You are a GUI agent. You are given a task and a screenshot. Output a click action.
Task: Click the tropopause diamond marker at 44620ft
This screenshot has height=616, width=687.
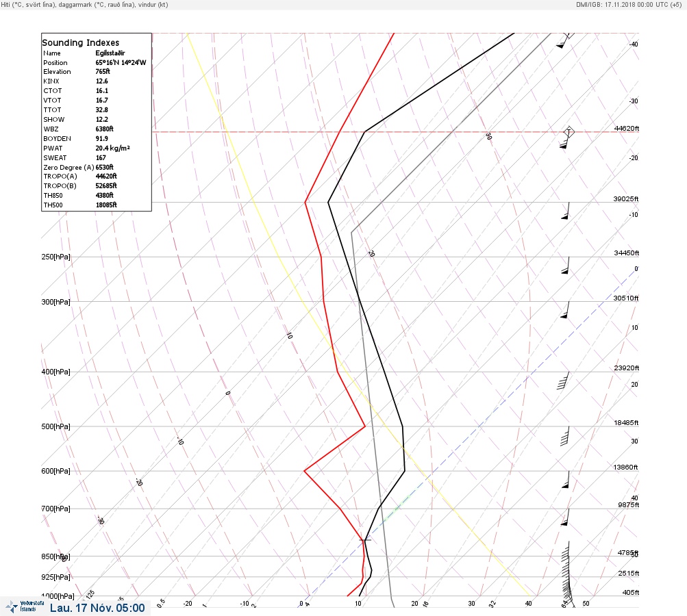pyautogui.click(x=569, y=131)
